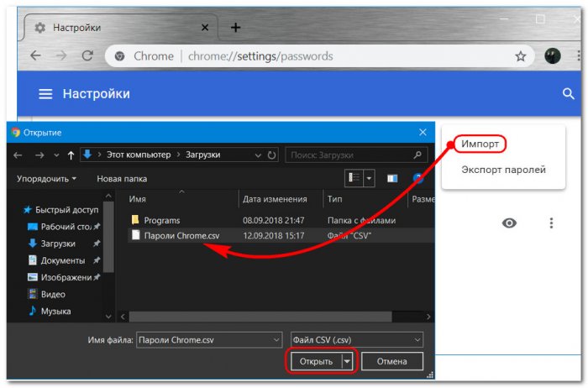588x388 pixels.
Task: Click the horizontal scrollbar right arrow
Action: (428, 317)
